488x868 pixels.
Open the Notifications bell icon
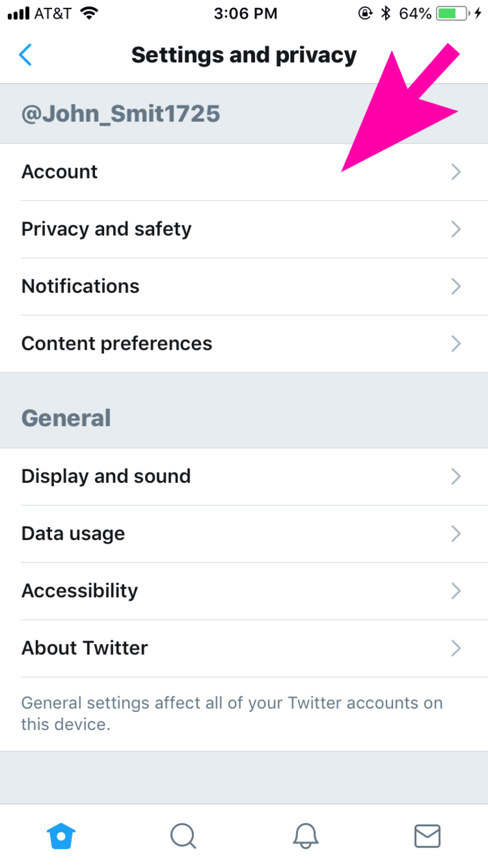point(305,836)
